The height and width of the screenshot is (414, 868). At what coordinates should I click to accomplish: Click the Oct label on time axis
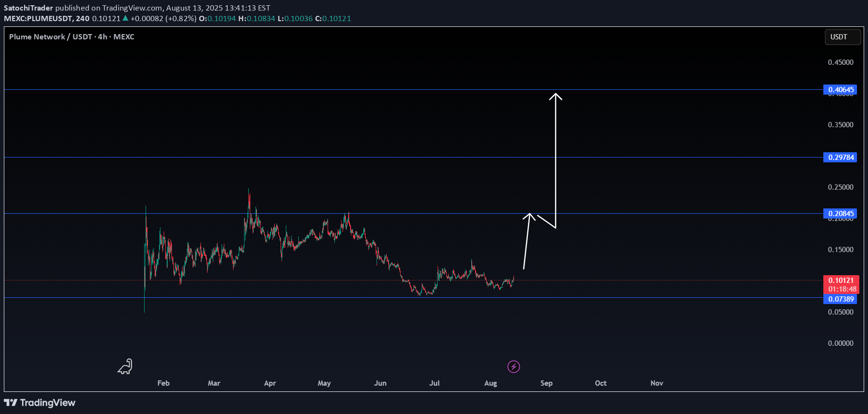tap(600, 383)
